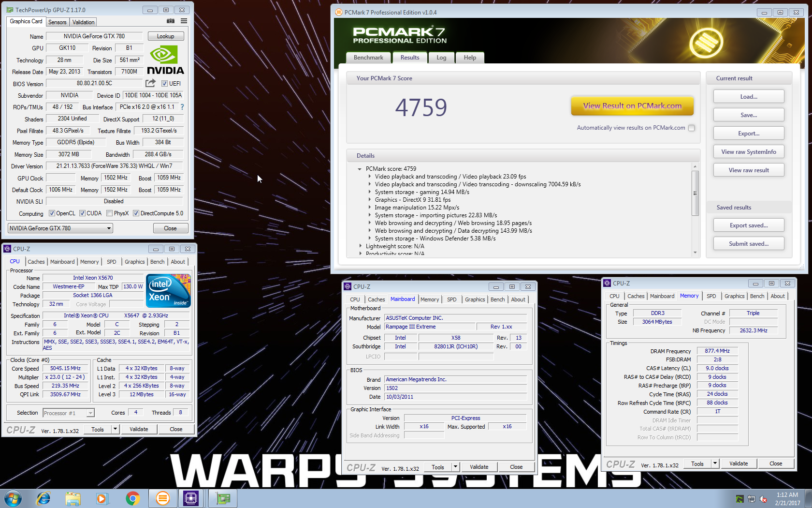Click the GPU-Z title bar app icon

(x=10, y=10)
